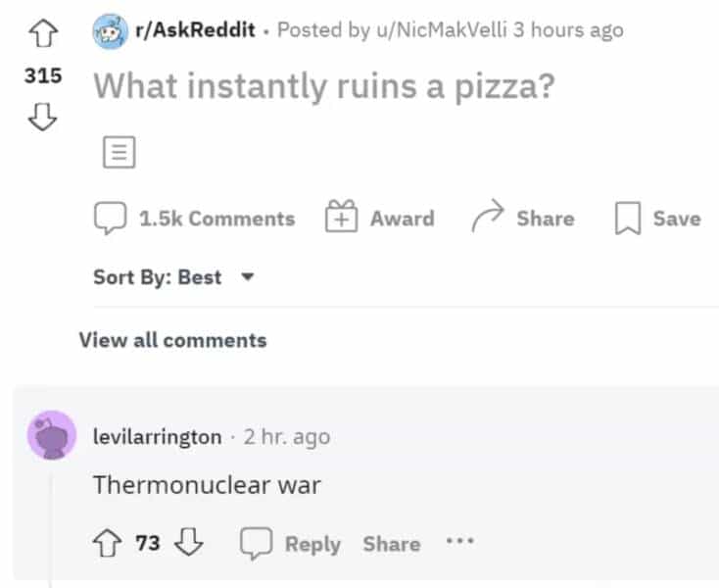
Task: Go to r/AskReddit subreddit
Action: (200, 30)
